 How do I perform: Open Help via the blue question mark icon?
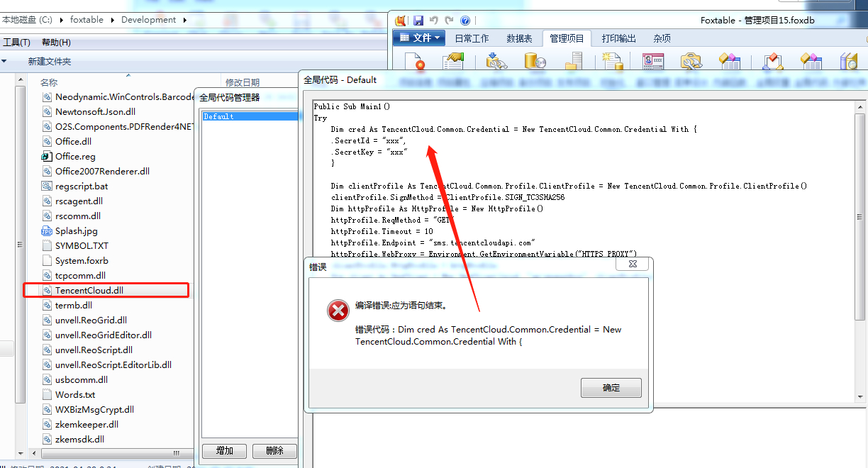(465, 21)
